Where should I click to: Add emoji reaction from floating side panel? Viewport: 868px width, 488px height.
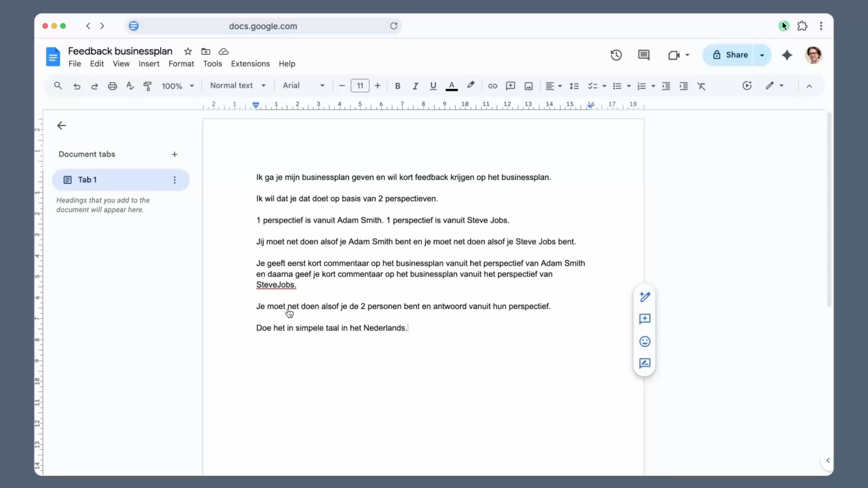645,342
